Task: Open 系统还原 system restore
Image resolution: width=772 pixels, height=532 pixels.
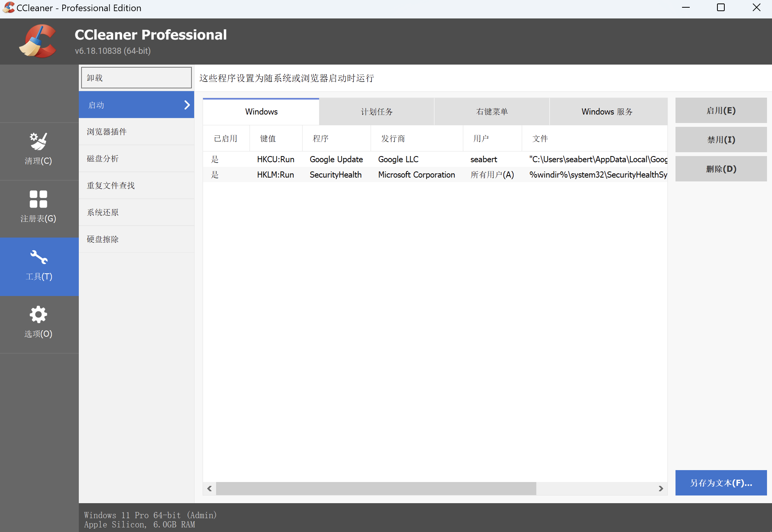Action: [x=136, y=213]
